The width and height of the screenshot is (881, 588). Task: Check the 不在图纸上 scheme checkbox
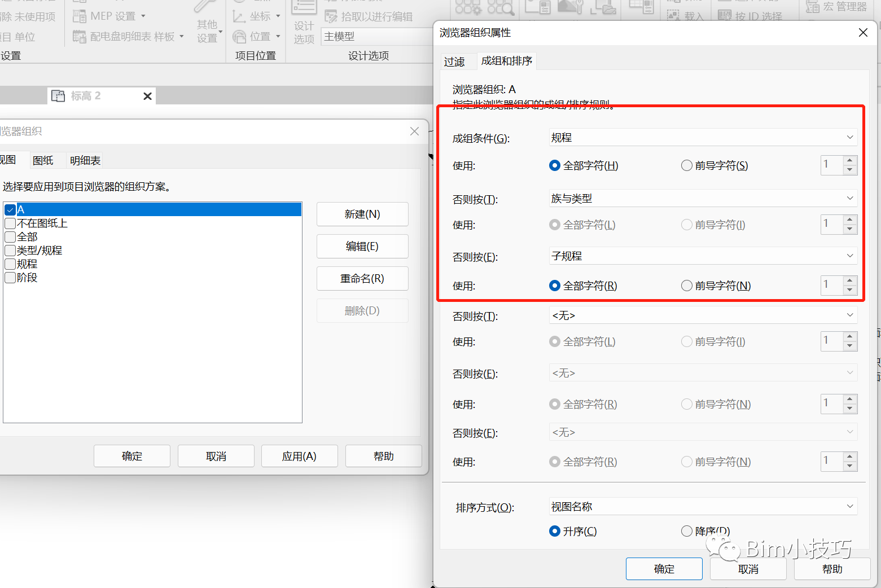10,223
